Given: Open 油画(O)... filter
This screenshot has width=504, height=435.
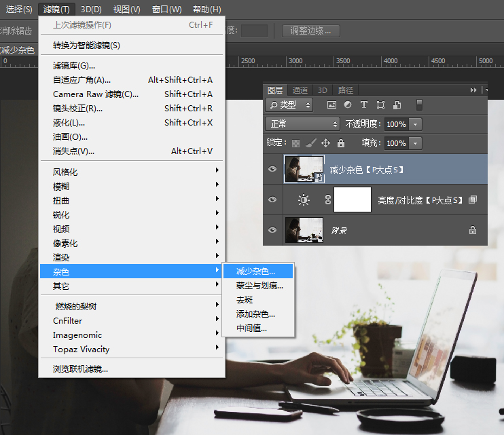Looking at the screenshot, I should click(131, 137).
